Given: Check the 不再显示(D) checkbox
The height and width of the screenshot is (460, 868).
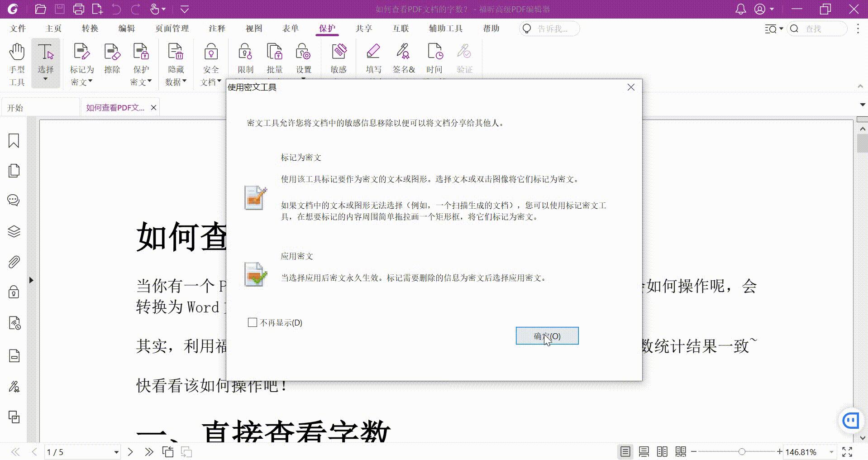Looking at the screenshot, I should click(252, 322).
